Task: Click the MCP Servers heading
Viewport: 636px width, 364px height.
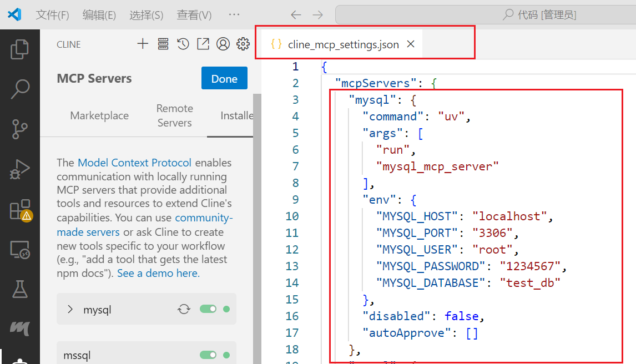Action: point(94,78)
